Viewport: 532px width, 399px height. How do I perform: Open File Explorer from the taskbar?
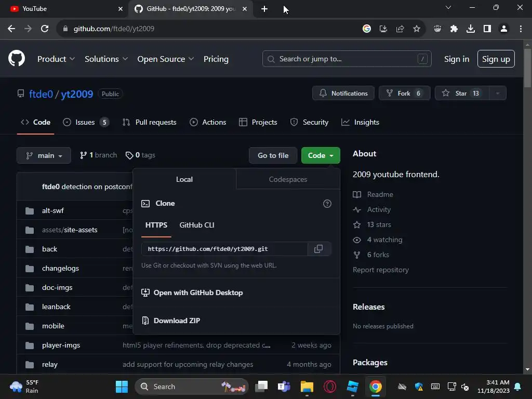pos(307,387)
